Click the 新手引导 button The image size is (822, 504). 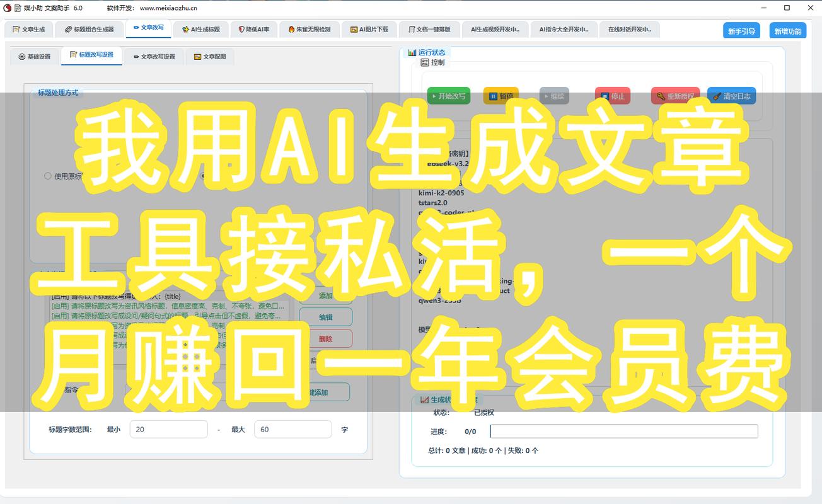(741, 31)
